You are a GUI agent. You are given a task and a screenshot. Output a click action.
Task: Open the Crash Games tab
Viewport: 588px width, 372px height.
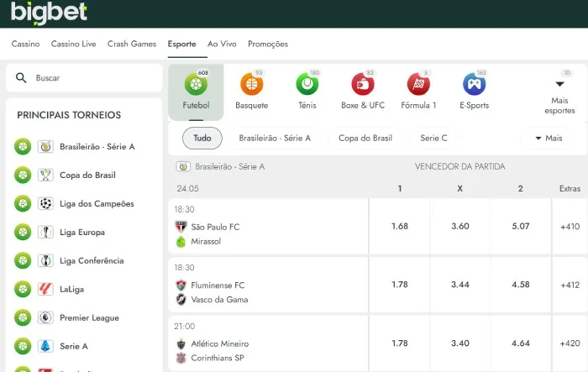click(132, 44)
